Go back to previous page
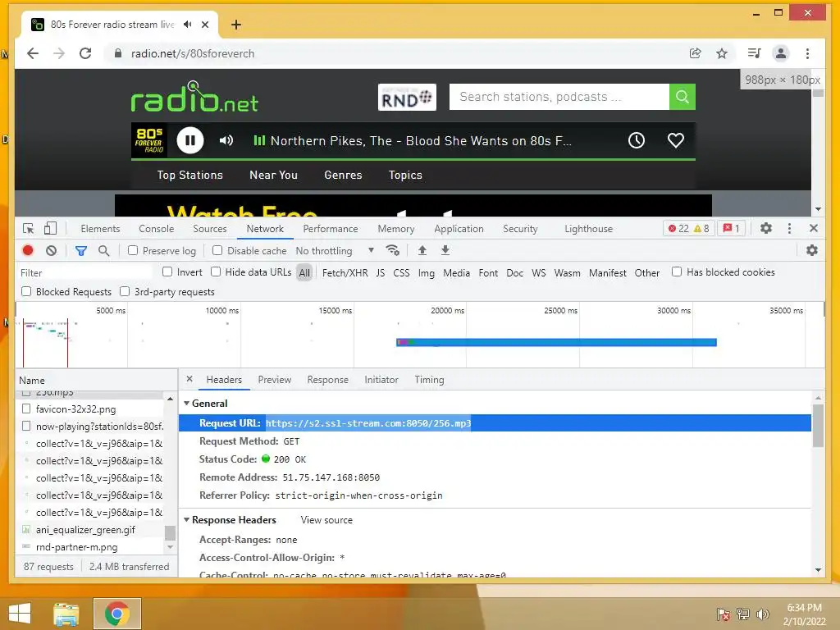The width and height of the screenshot is (840, 630). pyautogui.click(x=33, y=53)
